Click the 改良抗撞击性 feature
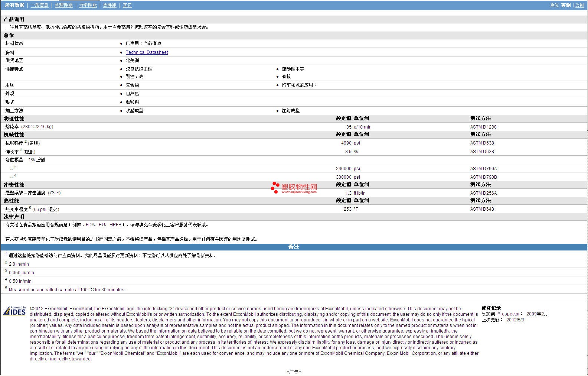 (x=139, y=69)
